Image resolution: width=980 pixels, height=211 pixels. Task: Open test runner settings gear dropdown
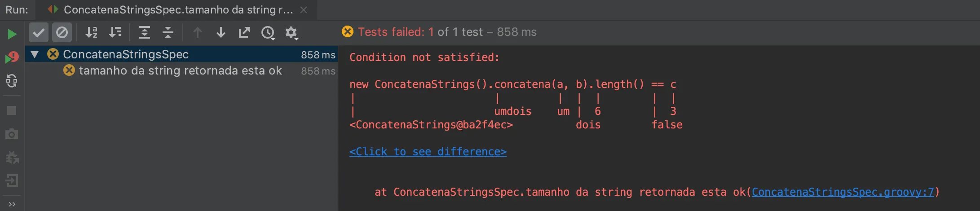pos(291,33)
